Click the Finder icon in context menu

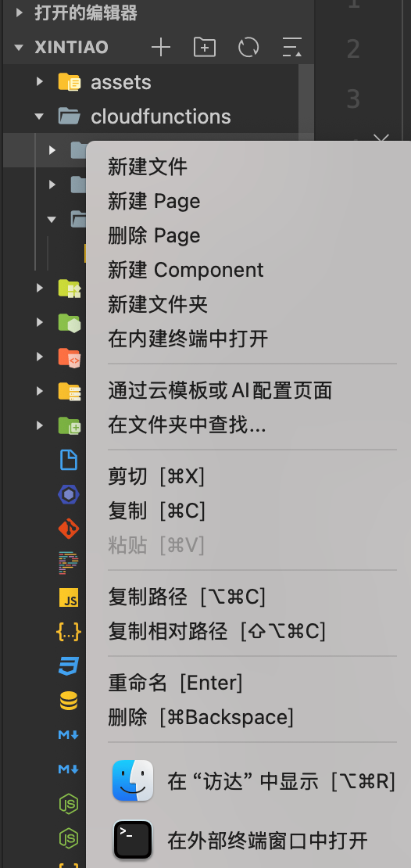[x=133, y=780]
